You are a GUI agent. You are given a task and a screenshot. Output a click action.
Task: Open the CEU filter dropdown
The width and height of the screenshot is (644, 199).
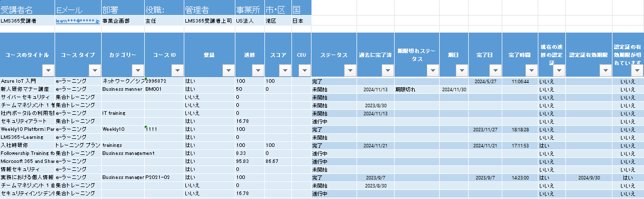click(305, 70)
